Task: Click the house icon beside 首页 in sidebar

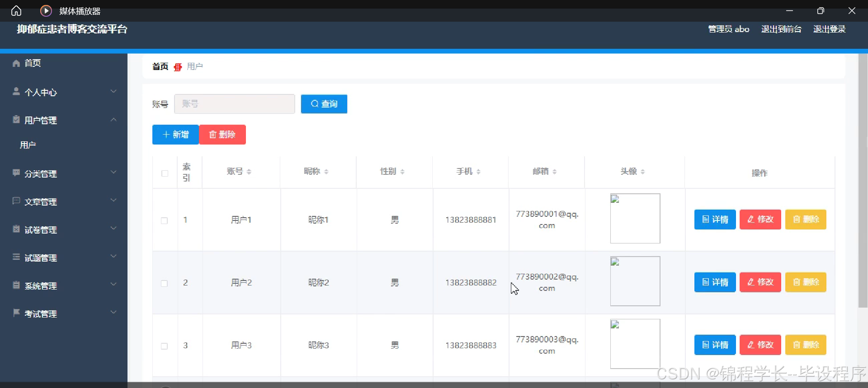Action: pyautogui.click(x=16, y=63)
